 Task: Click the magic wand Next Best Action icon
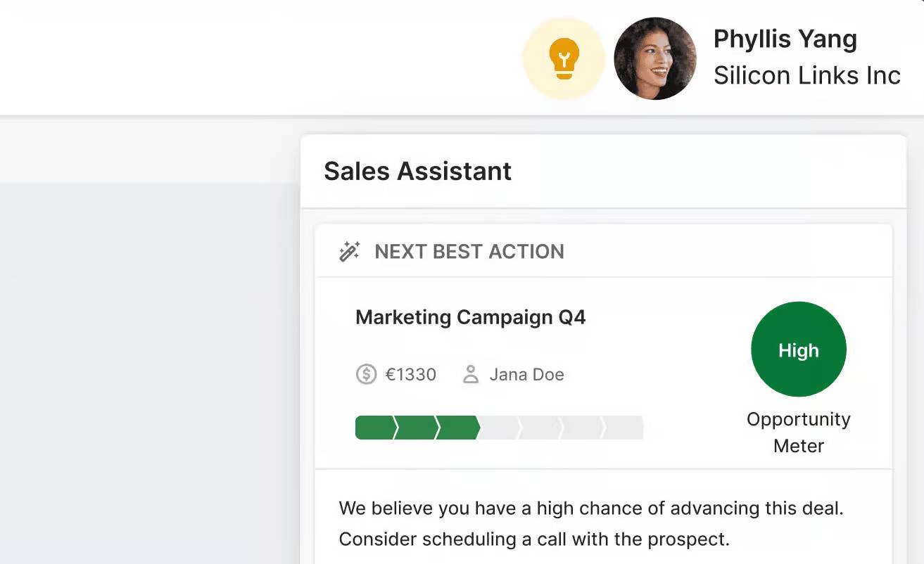coord(349,251)
